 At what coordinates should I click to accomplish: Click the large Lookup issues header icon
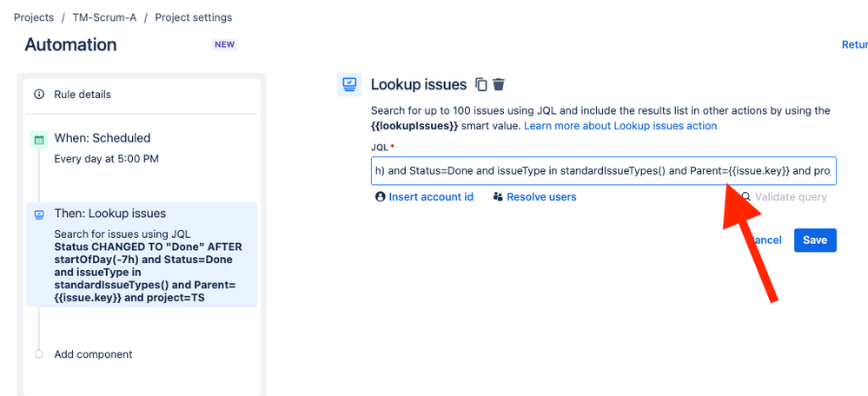click(348, 84)
